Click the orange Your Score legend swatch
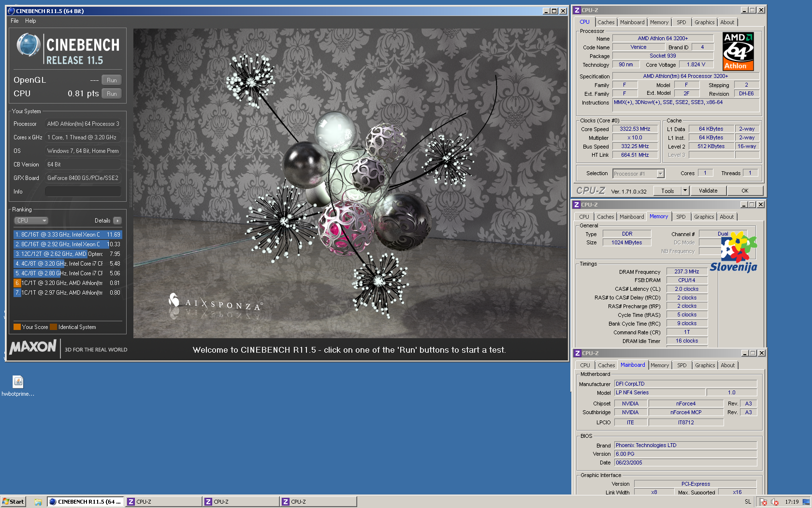Viewport: 812px width, 508px height. point(17,327)
